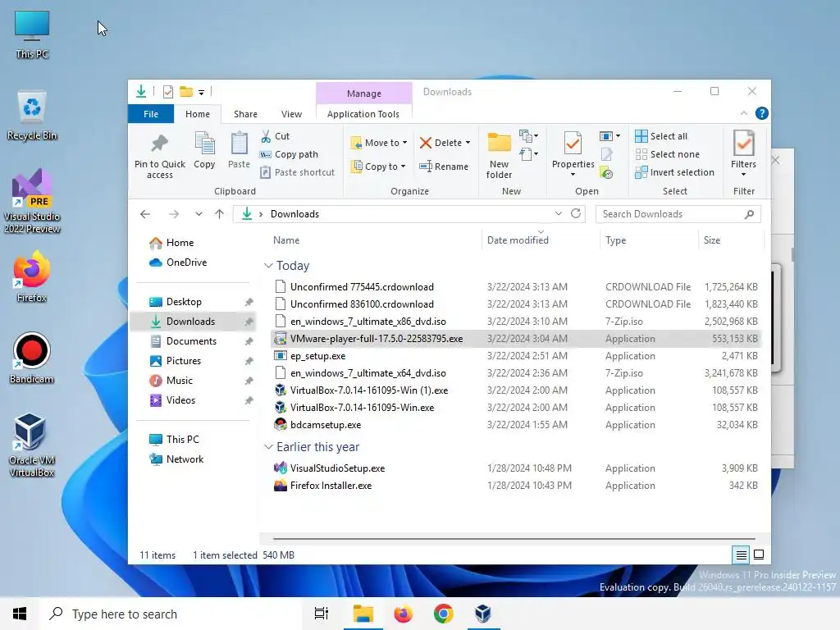Switch to the Home ribbon tab
Image resolution: width=840 pixels, height=630 pixels.
click(x=198, y=114)
